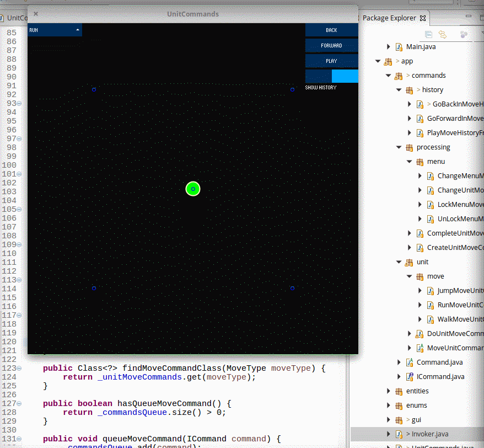Expand the Command.java node
The height and width of the screenshot is (448, 484).
click(x=399, y=362)
